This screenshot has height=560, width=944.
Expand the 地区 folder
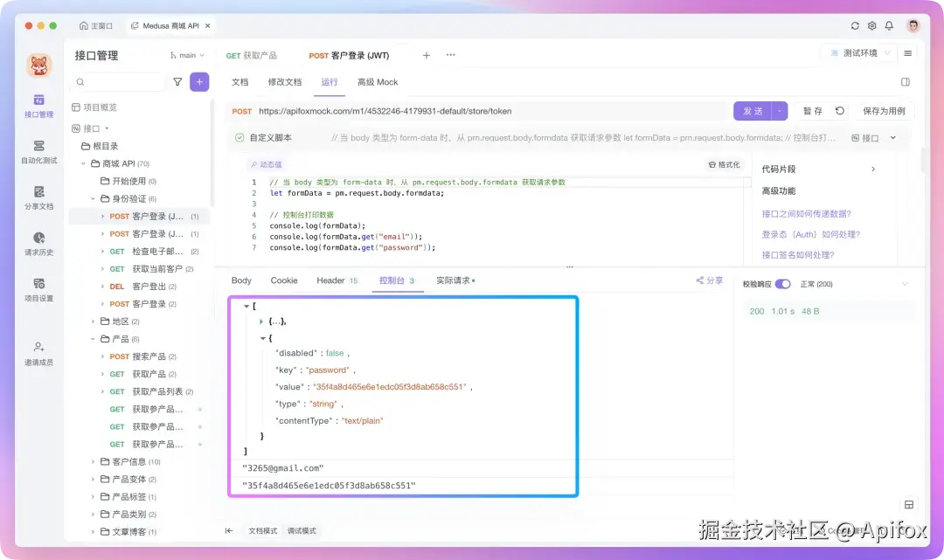point(93,321)
